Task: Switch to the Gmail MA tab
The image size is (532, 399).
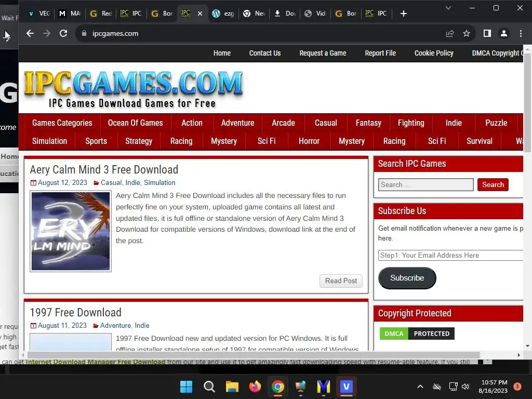Action: click(70, 14)
